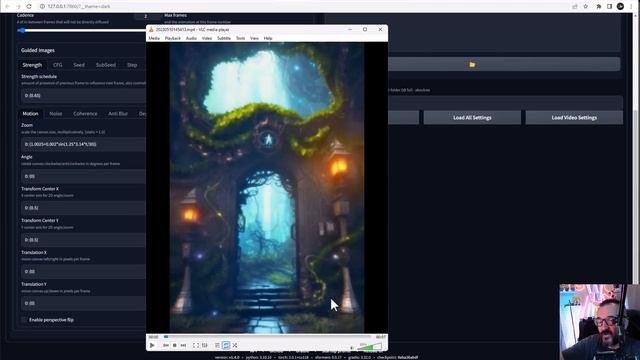Switch to the Seed tab
Image resolution: width=640 pixels, height=360 pixels.
point(79,65)
